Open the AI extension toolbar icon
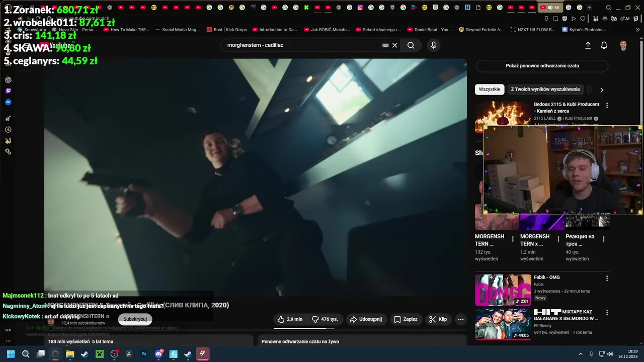 [626, 19]
